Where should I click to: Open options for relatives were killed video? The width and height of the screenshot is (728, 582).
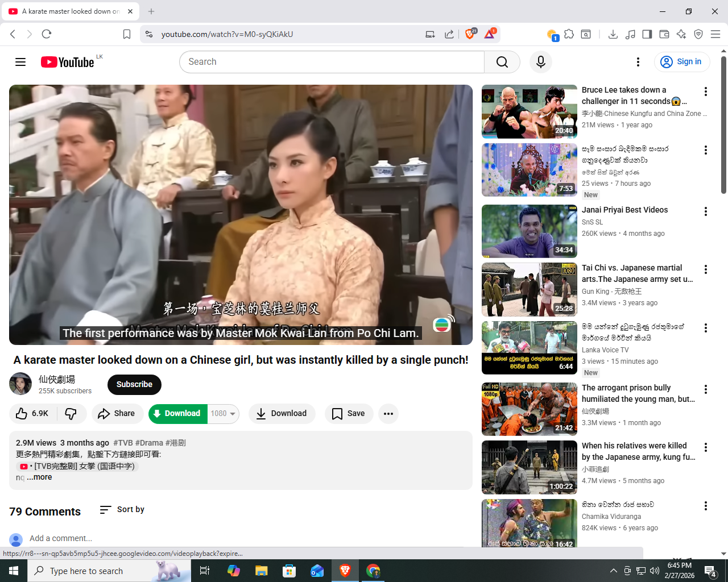[x=706, y=447]
